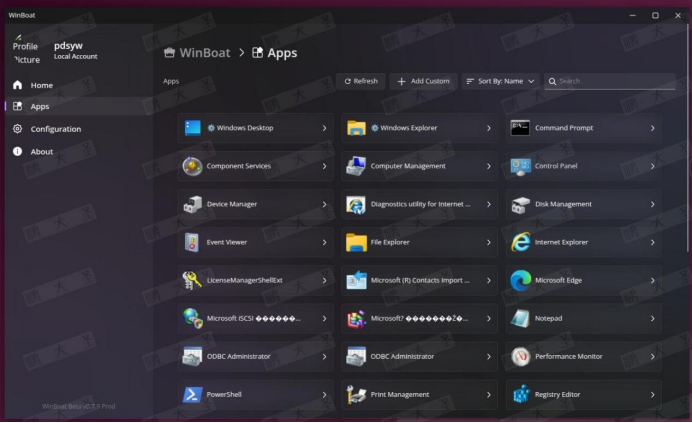The height and width of the screenshot is (423, 692).
Task: Expand the Windows Desktop entry chevron
Action: pyautogui.click(x=324, y=128)
